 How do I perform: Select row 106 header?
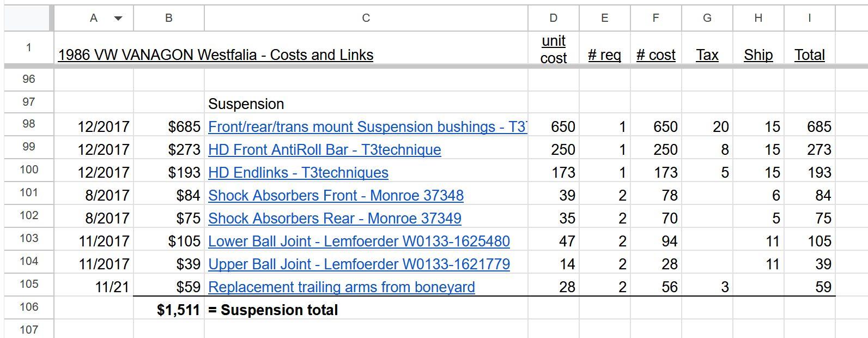click(x=29, y=307)
